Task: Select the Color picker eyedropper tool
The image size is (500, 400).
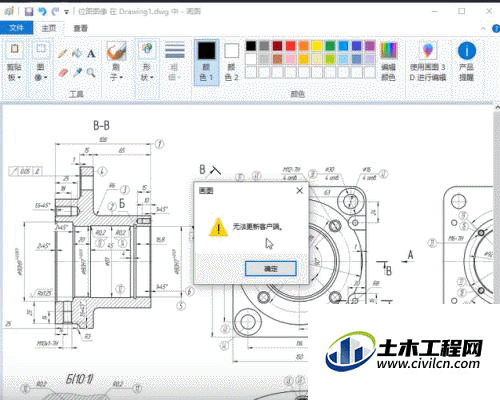Action: (77, 72)
